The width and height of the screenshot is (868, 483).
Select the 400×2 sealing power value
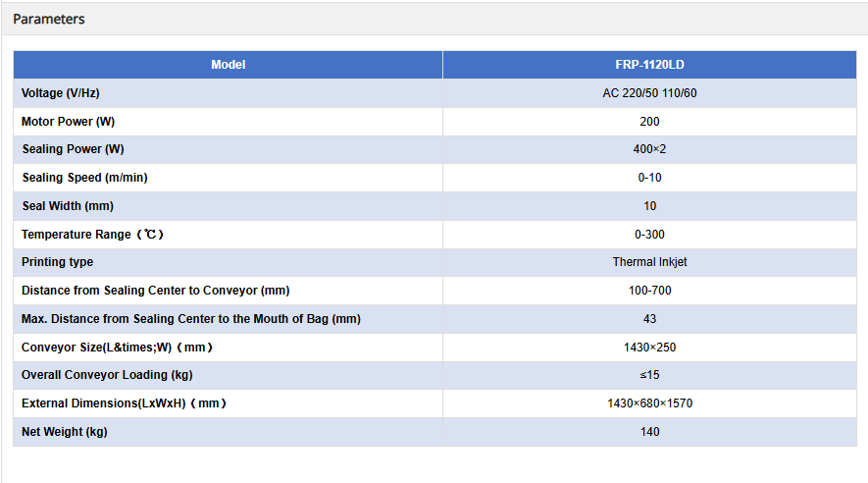point(649,149)
